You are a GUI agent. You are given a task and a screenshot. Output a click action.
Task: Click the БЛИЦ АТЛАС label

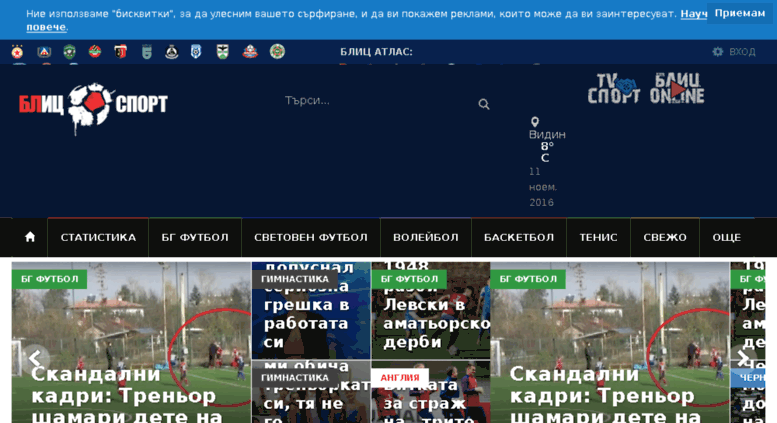point(376,52)
